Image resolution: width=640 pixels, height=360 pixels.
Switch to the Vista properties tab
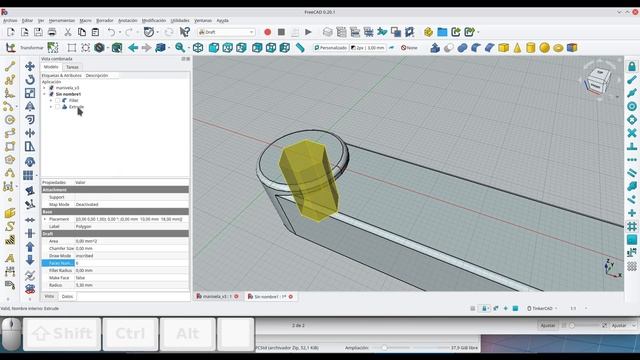(x=49, y=296)
